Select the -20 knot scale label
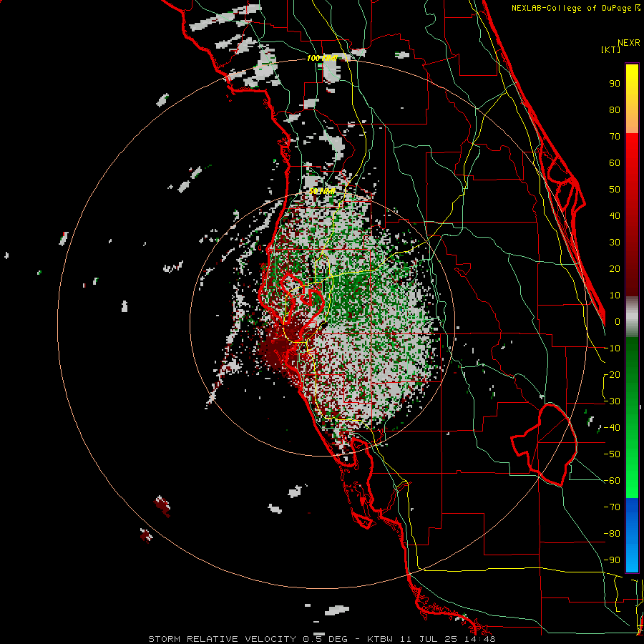 point(612,374)
